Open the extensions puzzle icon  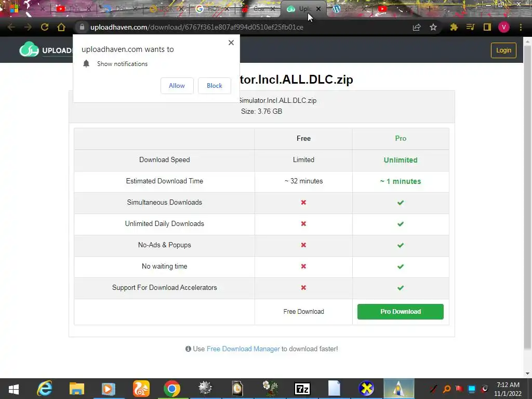click(454, 27)
